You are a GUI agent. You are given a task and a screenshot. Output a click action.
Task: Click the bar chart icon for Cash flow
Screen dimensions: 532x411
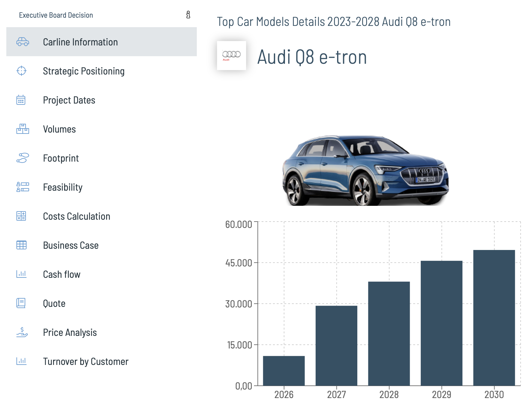click(21, 274)
